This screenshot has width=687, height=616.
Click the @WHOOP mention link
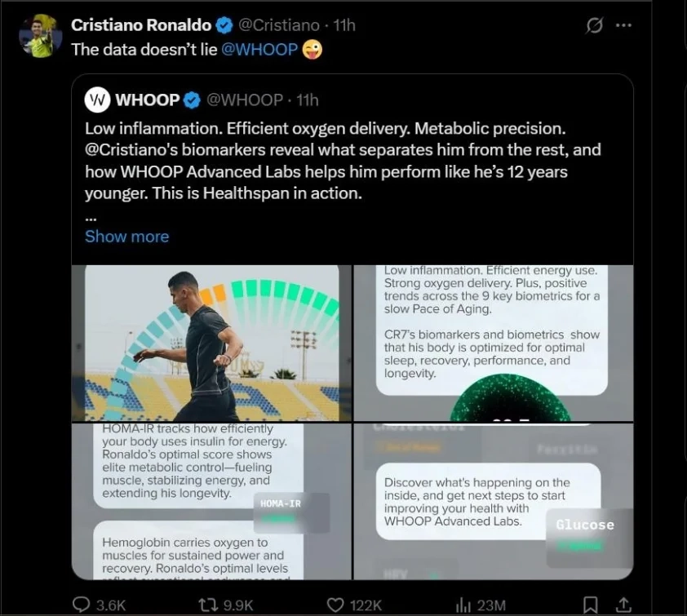tap(259, 49)
